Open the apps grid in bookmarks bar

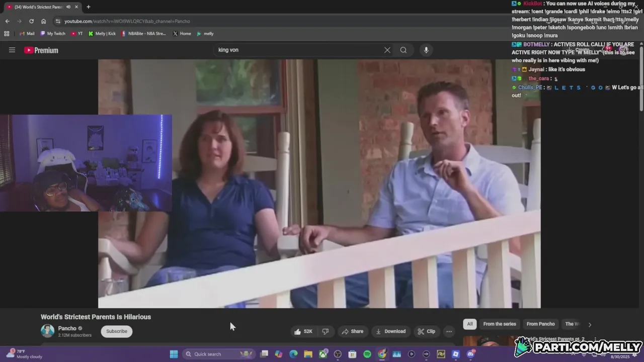pyautogui.click(x=7, y=34)
